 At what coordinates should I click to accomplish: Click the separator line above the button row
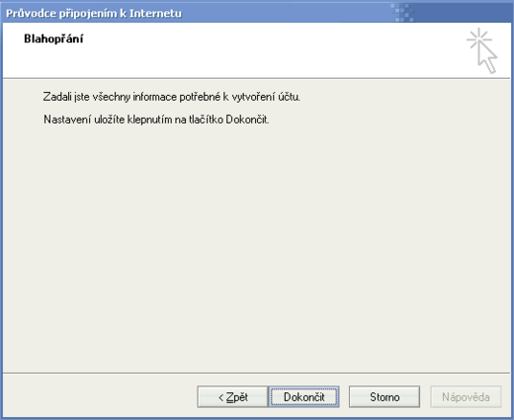[x=256, y=374]
